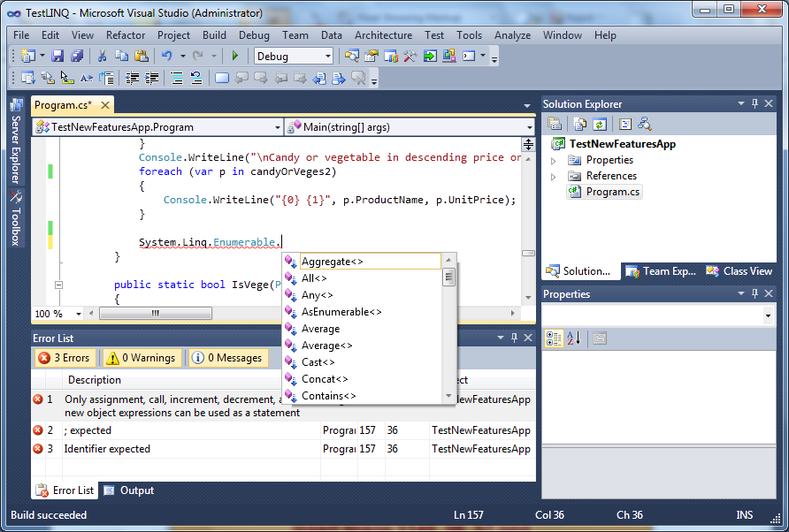
Task: Toggle the 3 Errors filter
Action: coord(65,358)
